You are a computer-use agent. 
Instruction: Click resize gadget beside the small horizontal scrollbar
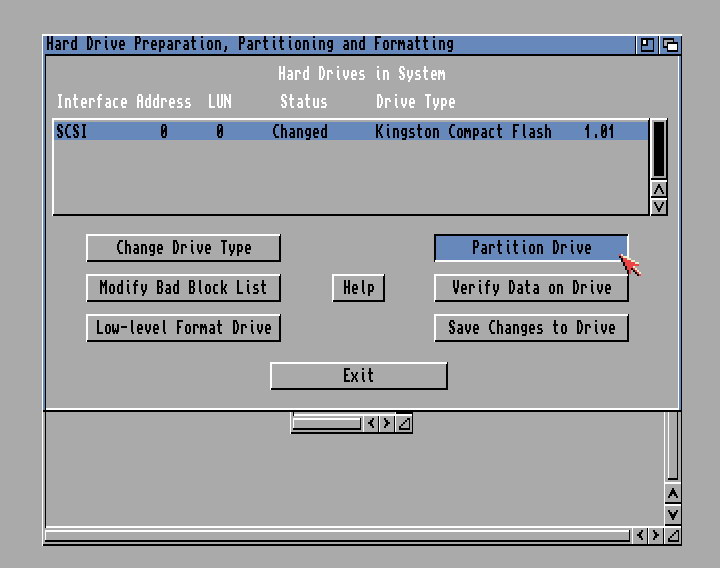coord(403,424)
